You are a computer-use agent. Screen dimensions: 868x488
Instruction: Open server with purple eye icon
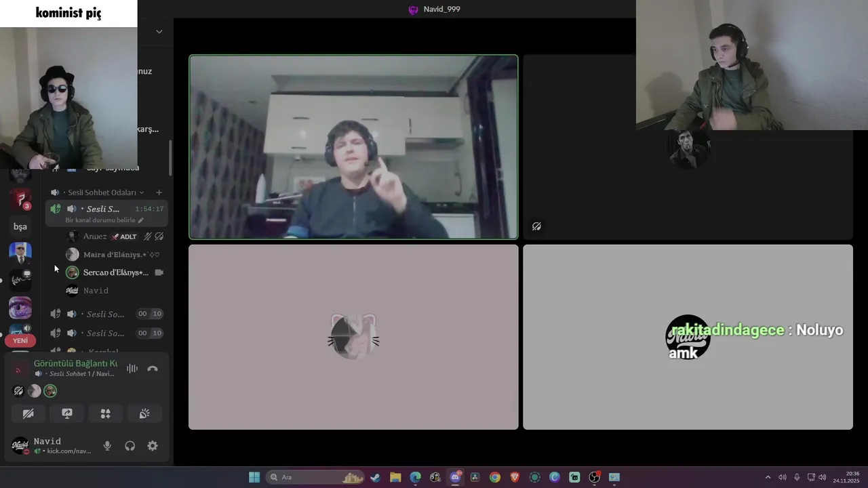20,308
